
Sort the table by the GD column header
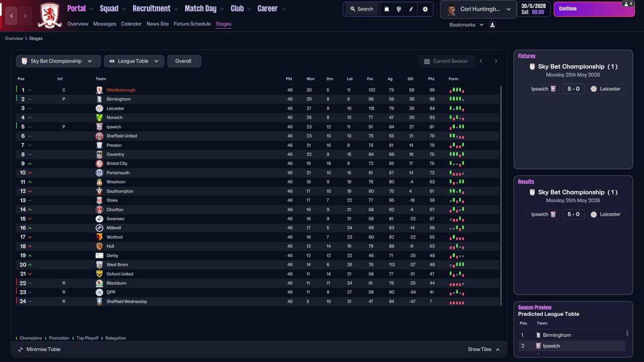411,79
